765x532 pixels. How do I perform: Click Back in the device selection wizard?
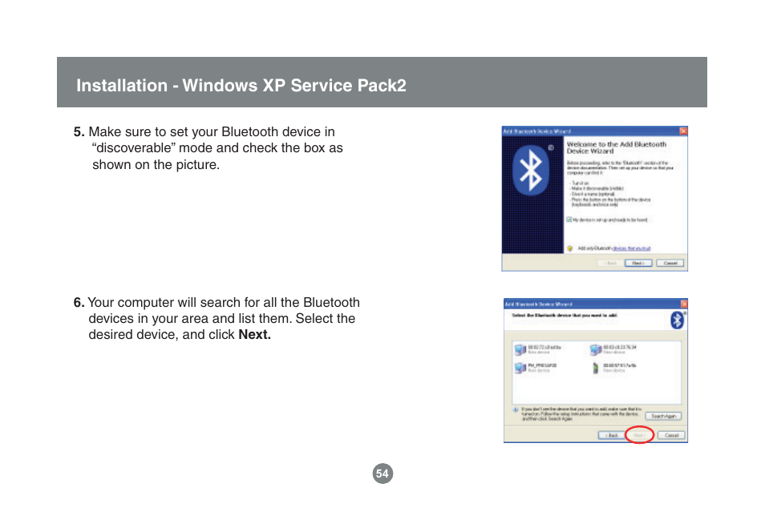tap(612, 435)
